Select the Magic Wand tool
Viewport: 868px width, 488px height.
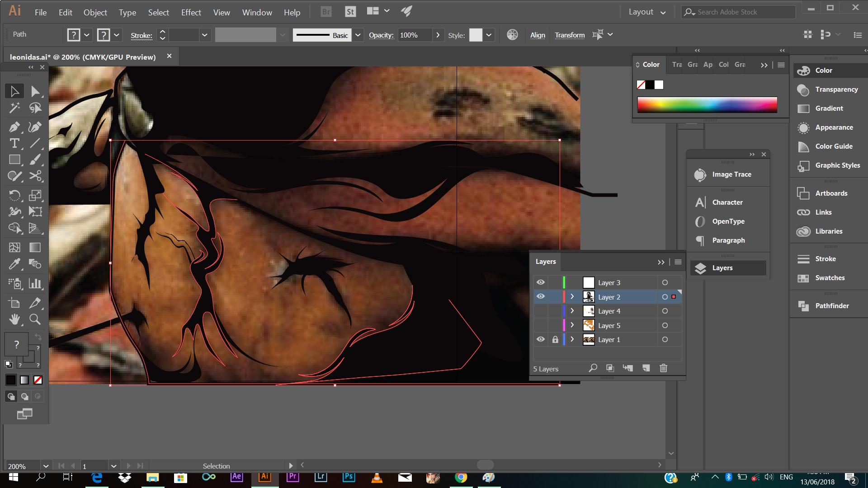tap(14, 108)
